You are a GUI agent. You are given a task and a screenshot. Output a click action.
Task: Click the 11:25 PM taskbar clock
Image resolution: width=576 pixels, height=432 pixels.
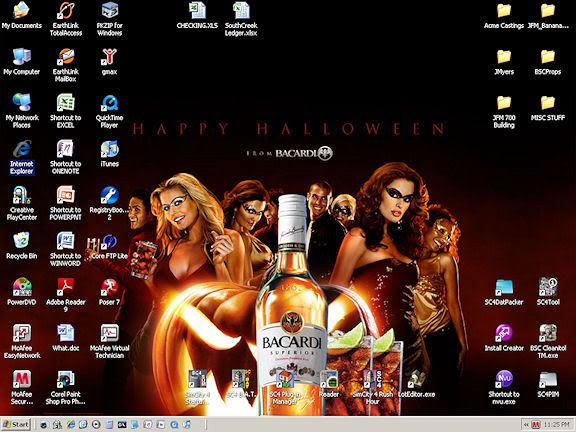557,425
